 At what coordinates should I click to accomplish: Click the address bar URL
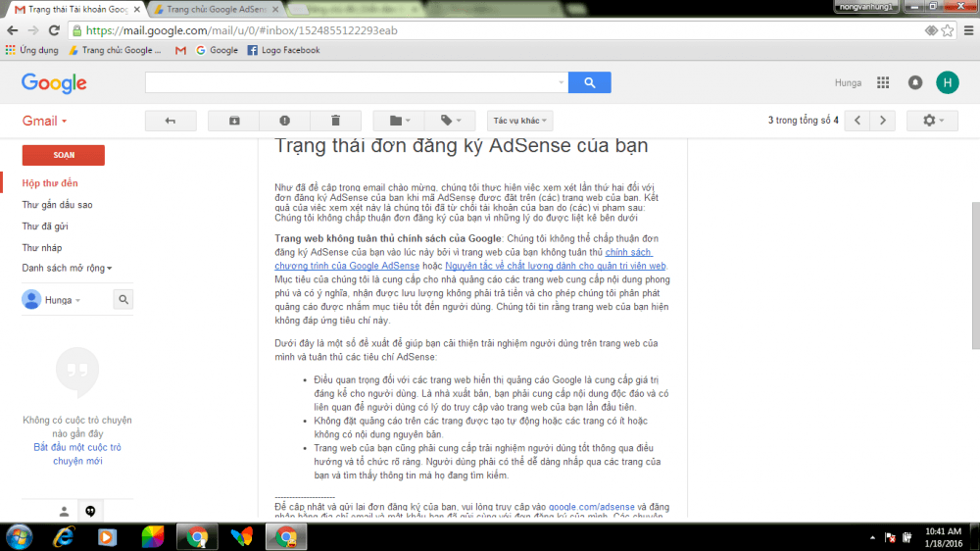point(241,30)
